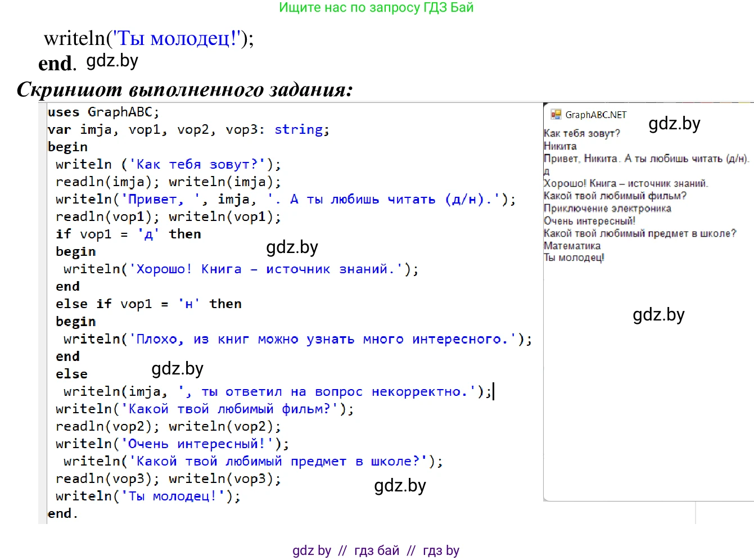Click 'readln(vop3); writeln(vop3);' code line
The width and height of the screenshot is (754, 560).
168,478
